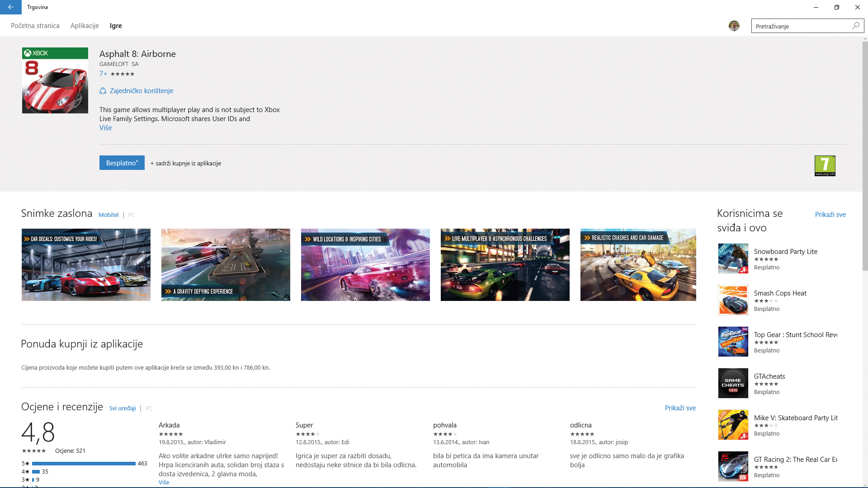
Task: Click Prikaži sve for similar apps
Action: [830, 215]
